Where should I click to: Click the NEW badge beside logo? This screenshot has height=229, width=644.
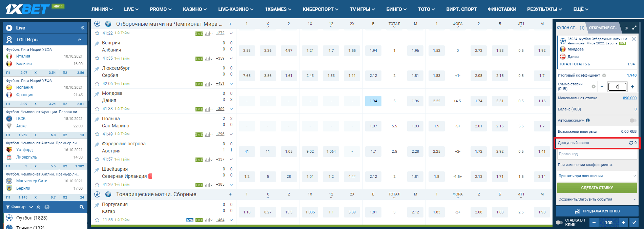58,6
